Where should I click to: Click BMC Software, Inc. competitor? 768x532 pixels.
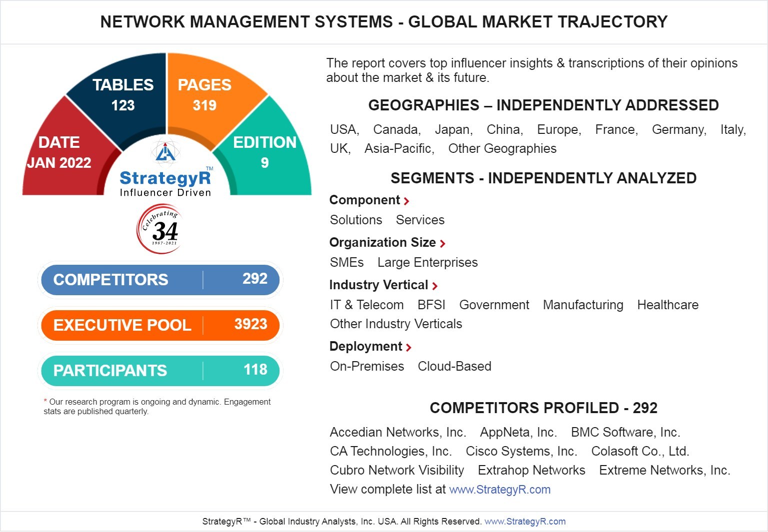click(625, 433)
